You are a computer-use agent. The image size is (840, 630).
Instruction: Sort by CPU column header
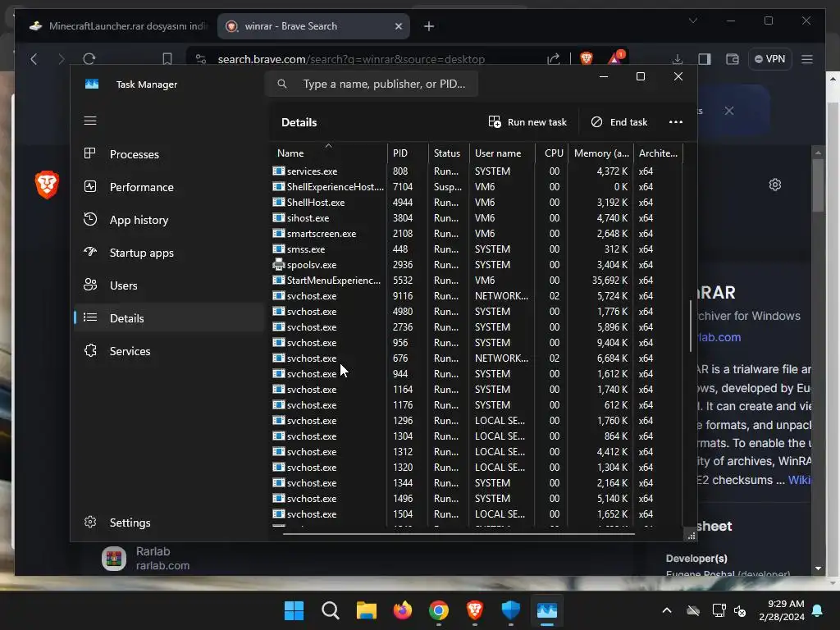pyautogui.click(x=551, y=153)
